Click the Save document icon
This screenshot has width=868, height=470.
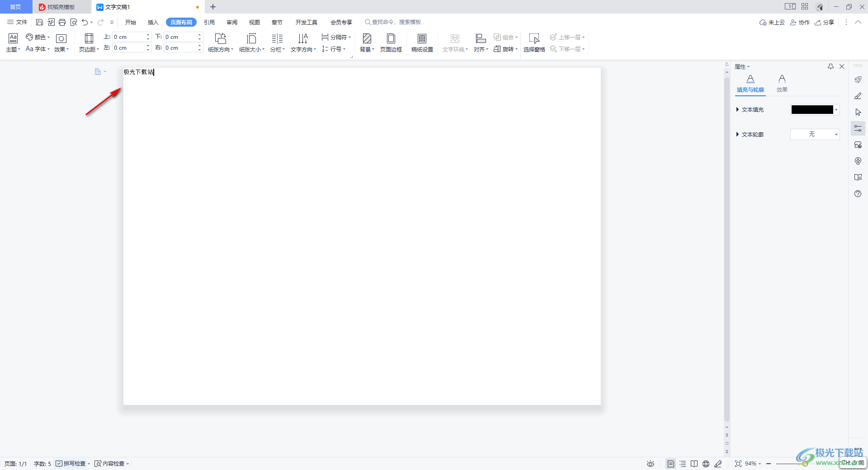(x=40, y=22)
